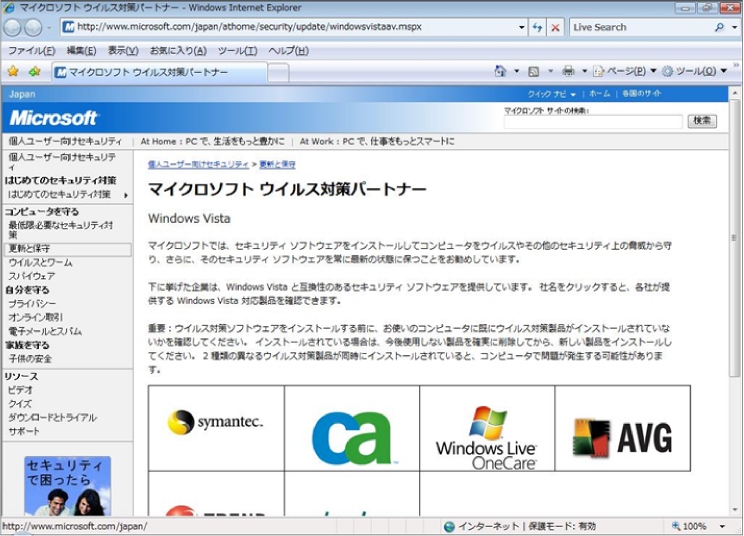Click the Refresh page icon
The height and width of the screenshot is (536, 744).
point(536,28)
